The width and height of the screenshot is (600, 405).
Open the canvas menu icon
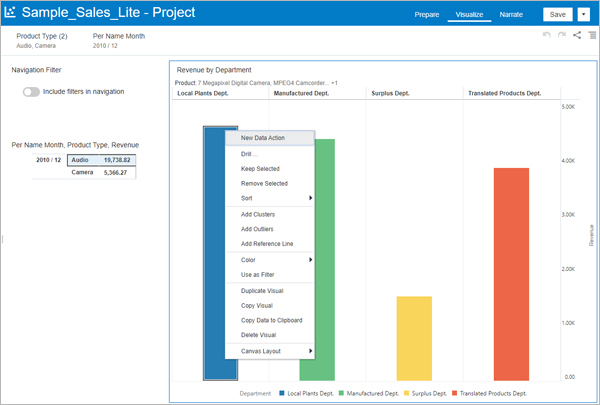click(592, 35)
